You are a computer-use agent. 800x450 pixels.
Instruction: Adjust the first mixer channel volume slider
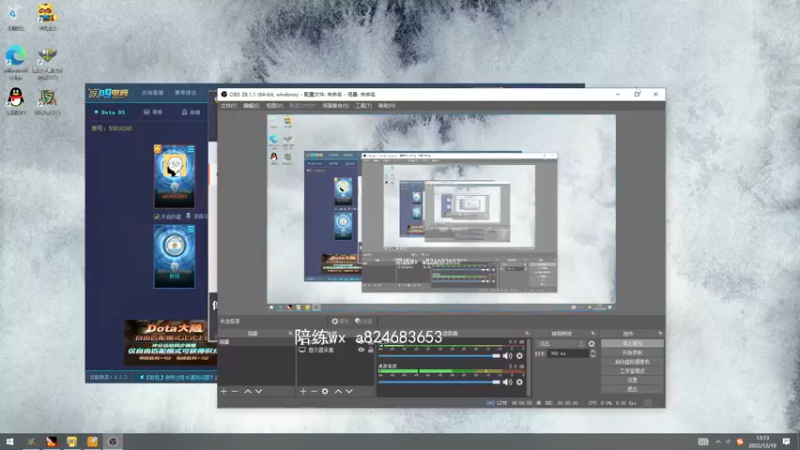click(439, 356)
